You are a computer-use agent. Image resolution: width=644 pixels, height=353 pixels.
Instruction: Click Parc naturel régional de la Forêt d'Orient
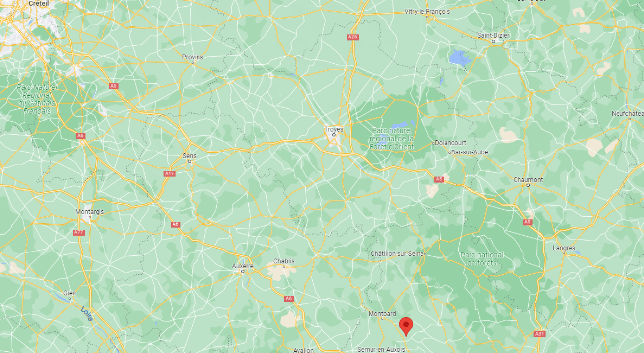pyautogui.click(x=393, y=138)
